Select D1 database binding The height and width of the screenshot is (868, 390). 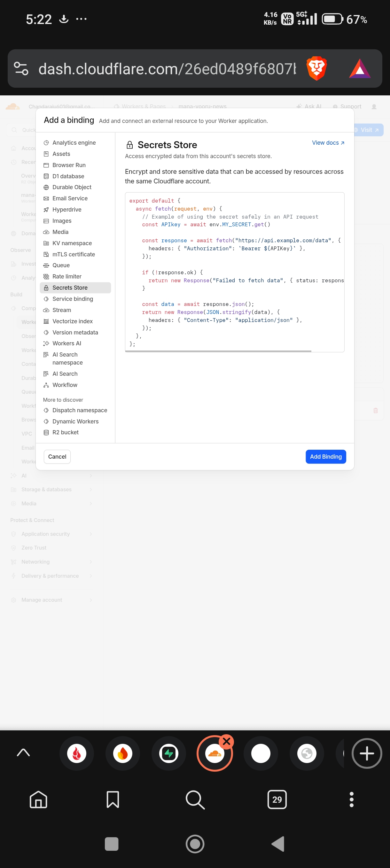point(75,176)
